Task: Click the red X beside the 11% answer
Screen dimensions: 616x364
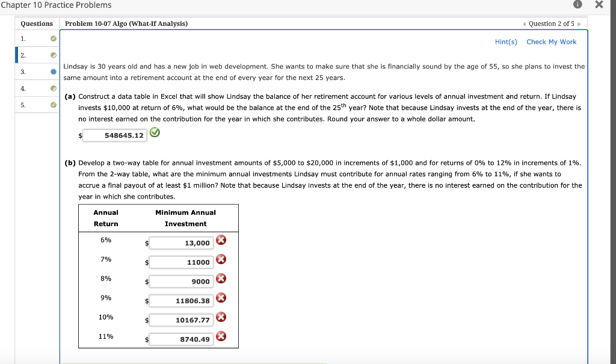Action: [221, 336]
